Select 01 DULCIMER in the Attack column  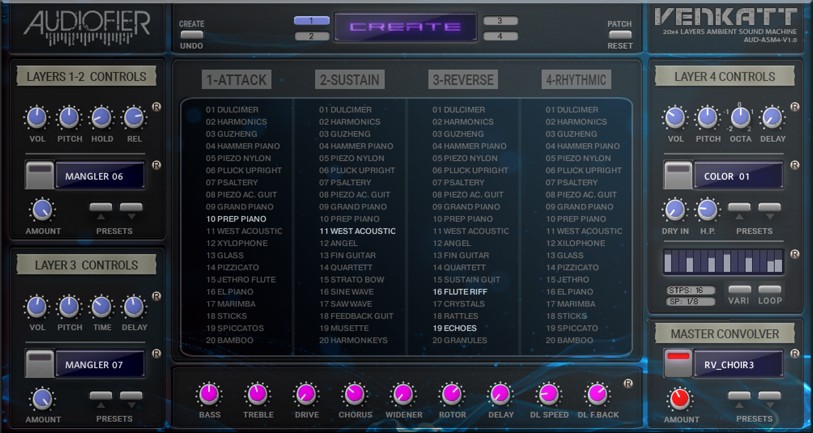coord(232,109)
